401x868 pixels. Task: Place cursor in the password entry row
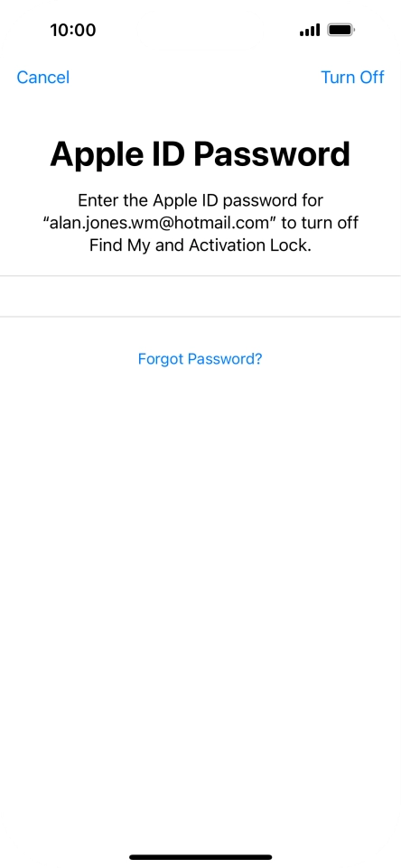(x=200, y=296)
